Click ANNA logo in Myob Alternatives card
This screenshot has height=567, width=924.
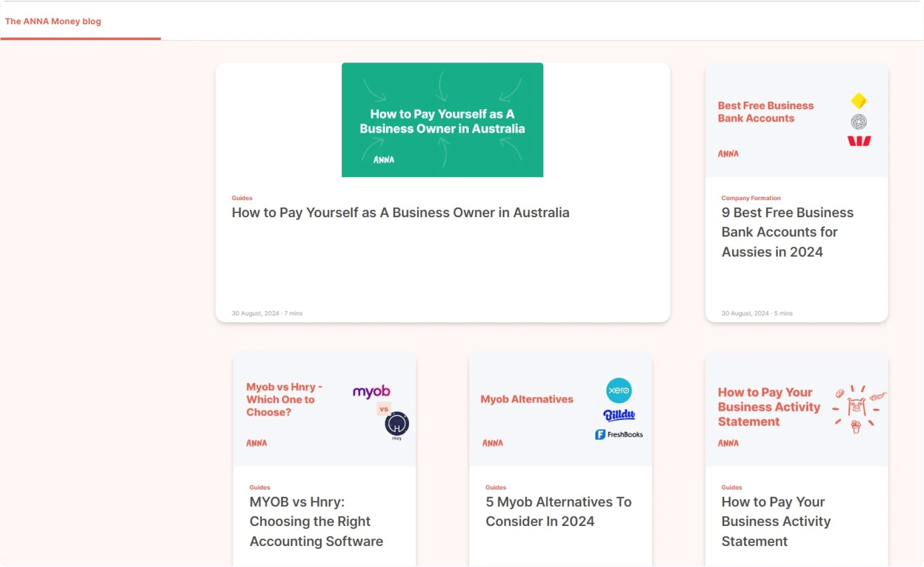[492, 443]
